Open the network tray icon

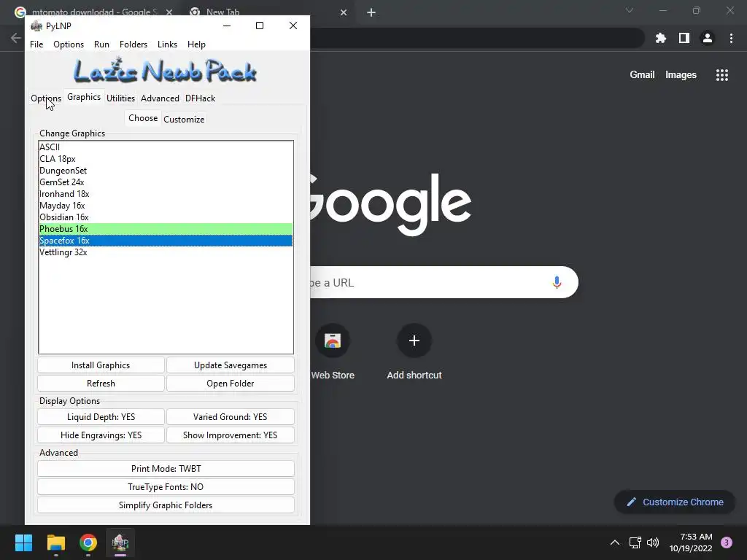click(635, 542)
